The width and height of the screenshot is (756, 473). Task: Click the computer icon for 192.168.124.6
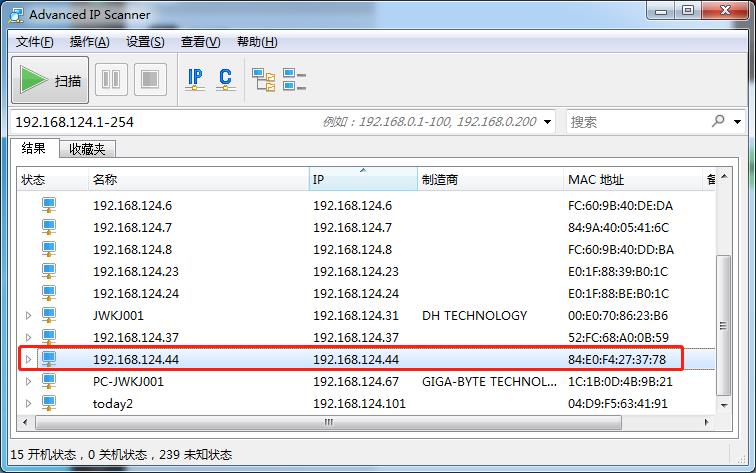point(49,205)
